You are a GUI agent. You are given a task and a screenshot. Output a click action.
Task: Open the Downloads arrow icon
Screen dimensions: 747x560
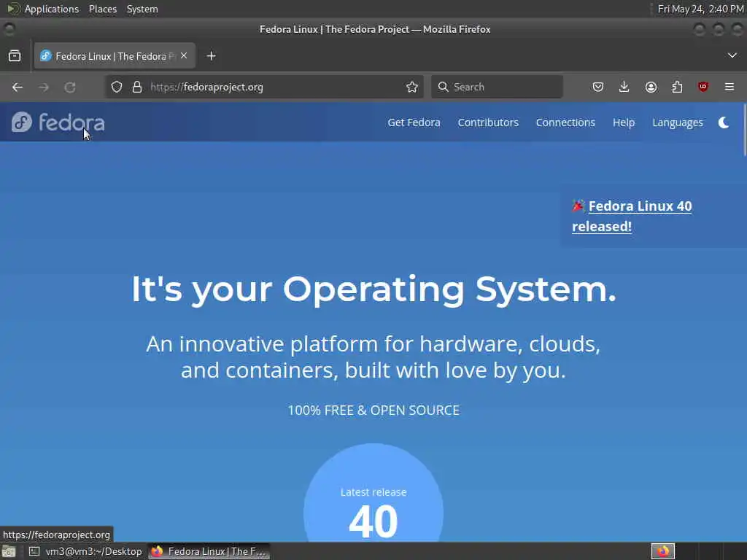click(624, 87)
